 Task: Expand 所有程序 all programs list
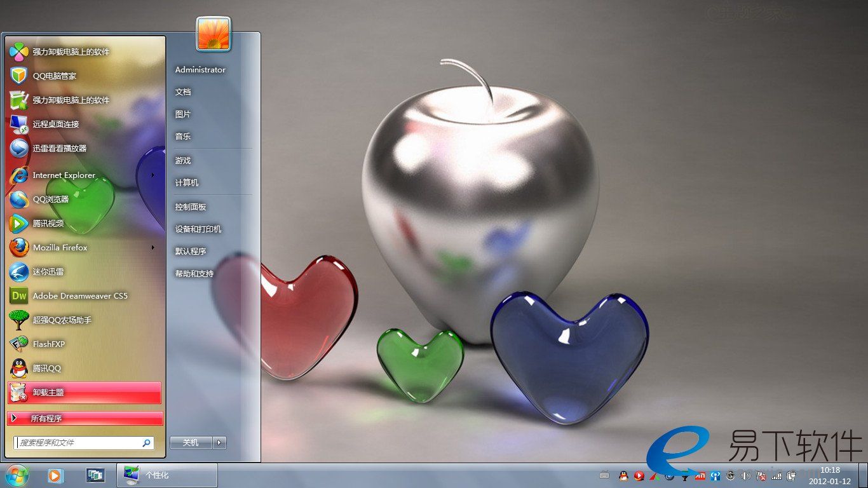click(85, 418)
